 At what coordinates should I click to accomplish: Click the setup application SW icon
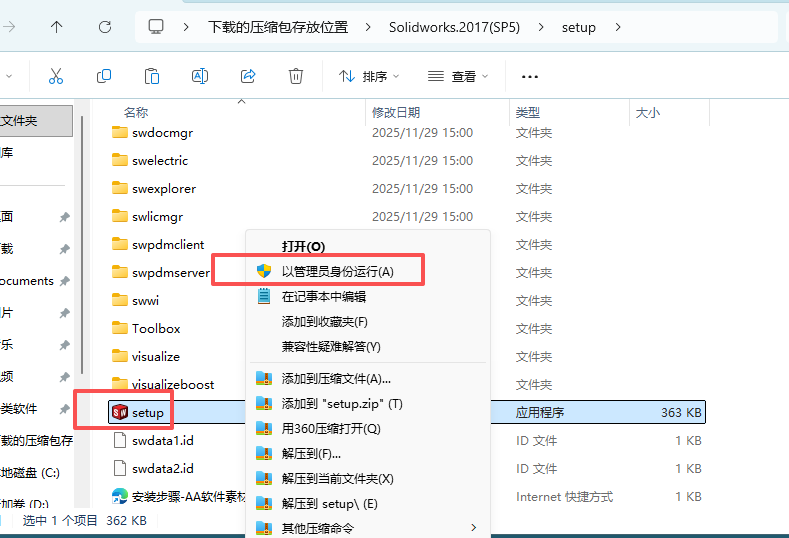click(x=120, y=412)
